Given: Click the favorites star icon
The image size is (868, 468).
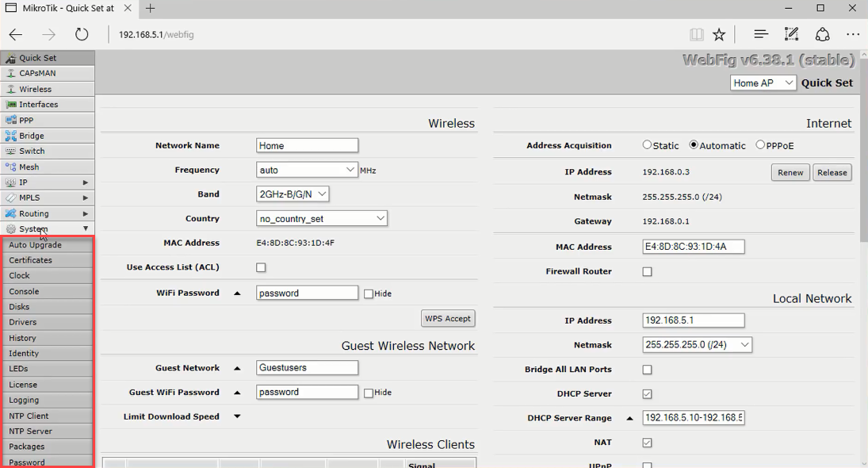Looking at the screenshot, I should 719,34.
